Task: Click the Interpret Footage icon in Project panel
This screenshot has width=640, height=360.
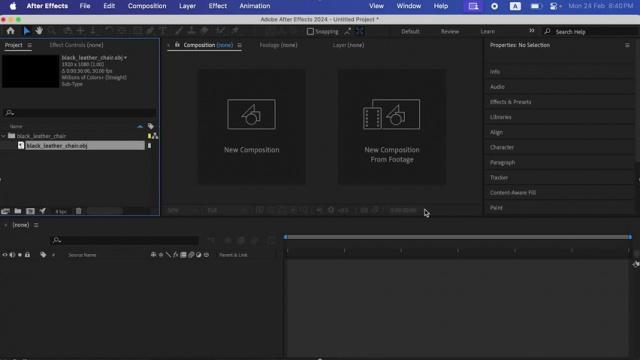Action: tap(5, 211)
